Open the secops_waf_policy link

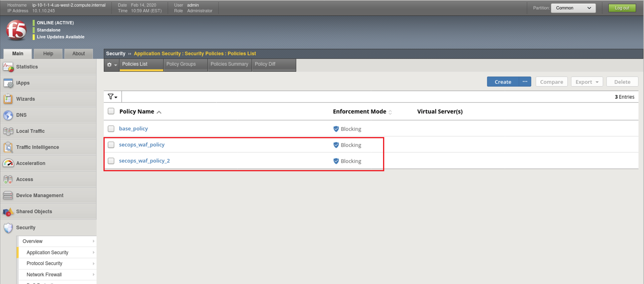click(142, 145)
